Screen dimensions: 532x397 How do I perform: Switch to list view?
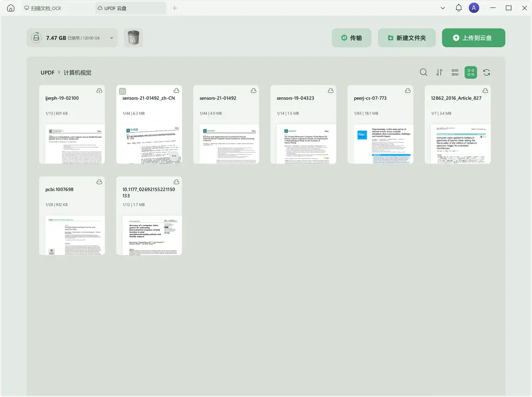(x=455, y=72)
